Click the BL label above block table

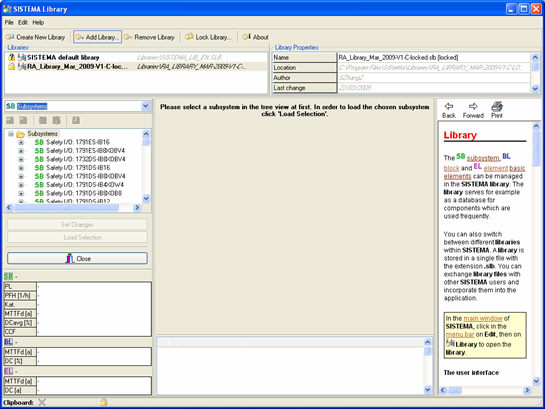click(x=8, y=342)
